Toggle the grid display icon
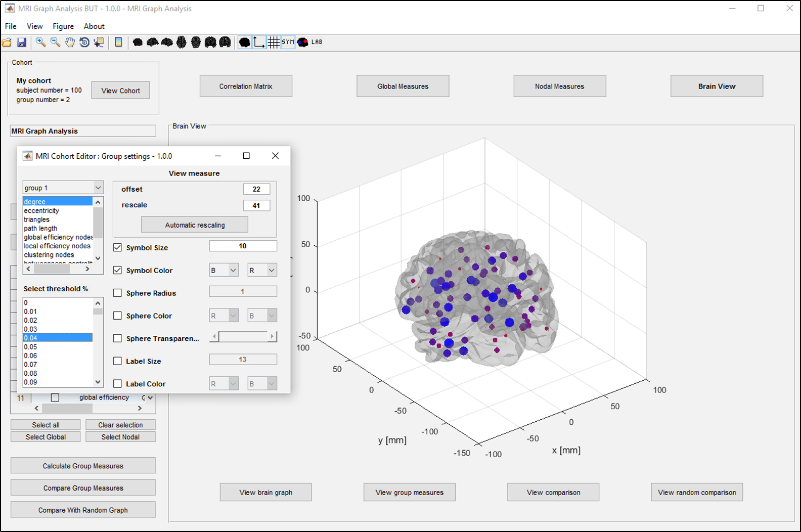The image size is (801, 532). [274, 42]
